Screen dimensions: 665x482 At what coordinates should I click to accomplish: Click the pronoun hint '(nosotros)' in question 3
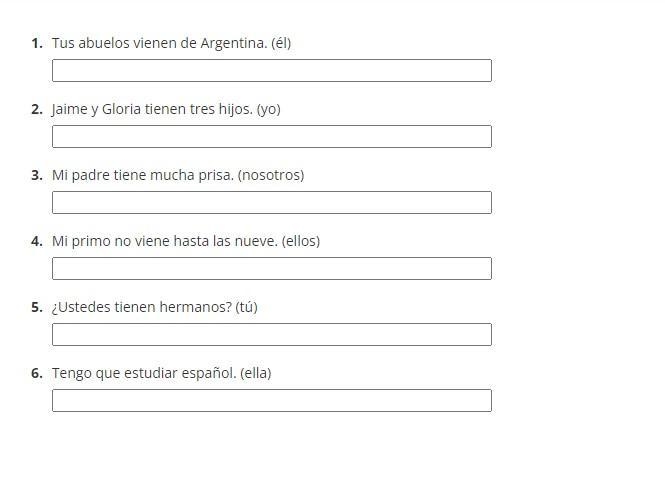pyautogui.click(x=271, y=175)
